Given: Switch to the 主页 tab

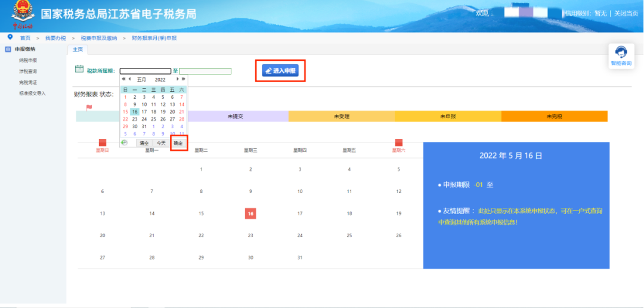Looking at the screenshot, I should click(x=78, y=49).
